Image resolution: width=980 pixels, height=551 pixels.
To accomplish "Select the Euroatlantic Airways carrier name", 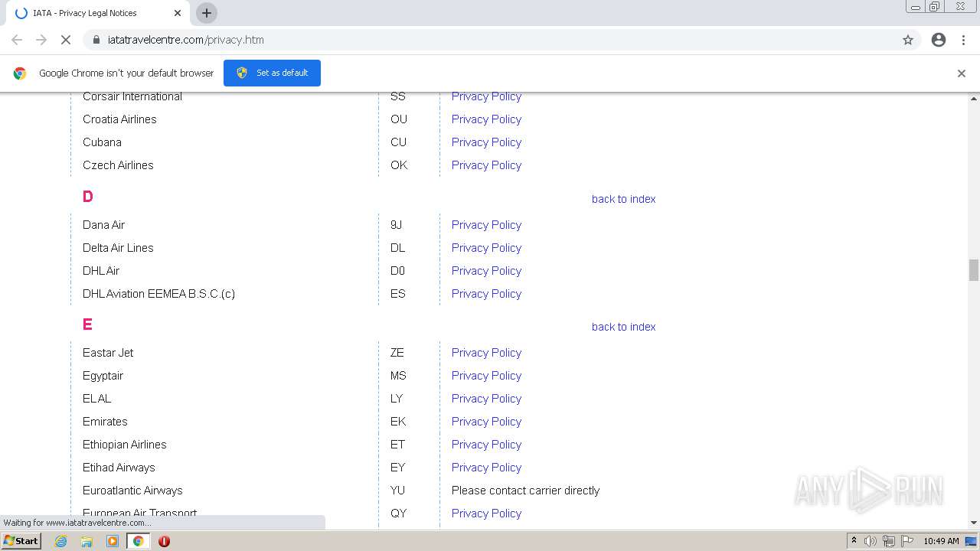I will (x=132, y=491).
